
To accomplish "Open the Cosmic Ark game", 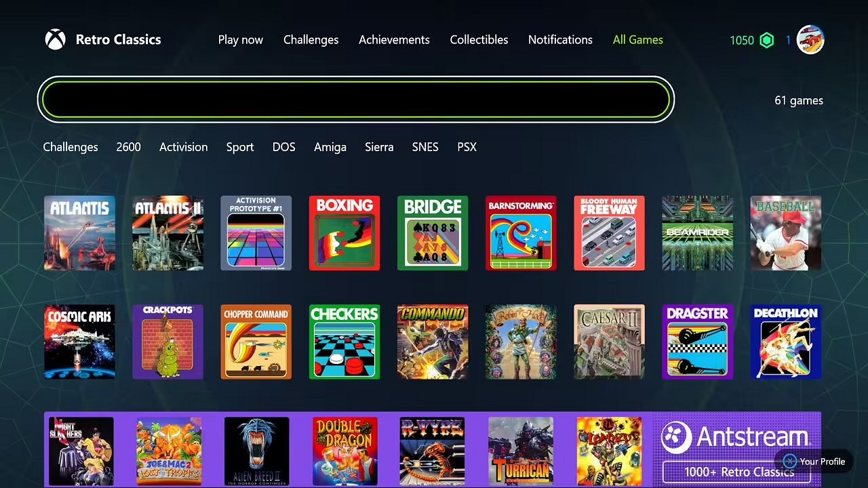I will coord(79,342).
